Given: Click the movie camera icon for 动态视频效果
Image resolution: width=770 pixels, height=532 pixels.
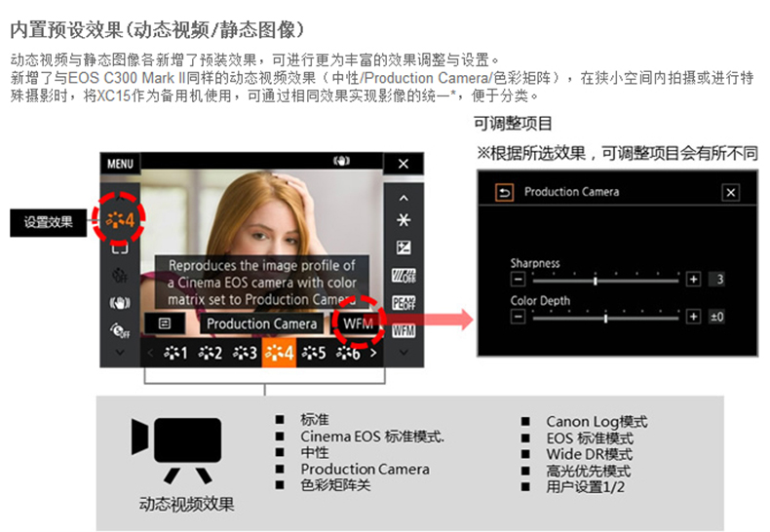Looking at the screenshot, I should coord(176,450).
